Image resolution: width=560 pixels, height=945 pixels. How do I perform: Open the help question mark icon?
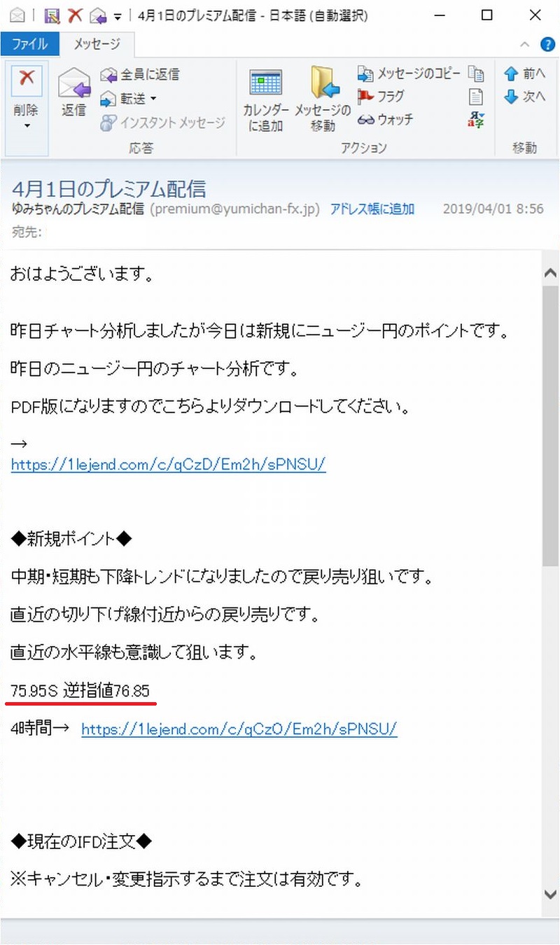tap(547, 44)
